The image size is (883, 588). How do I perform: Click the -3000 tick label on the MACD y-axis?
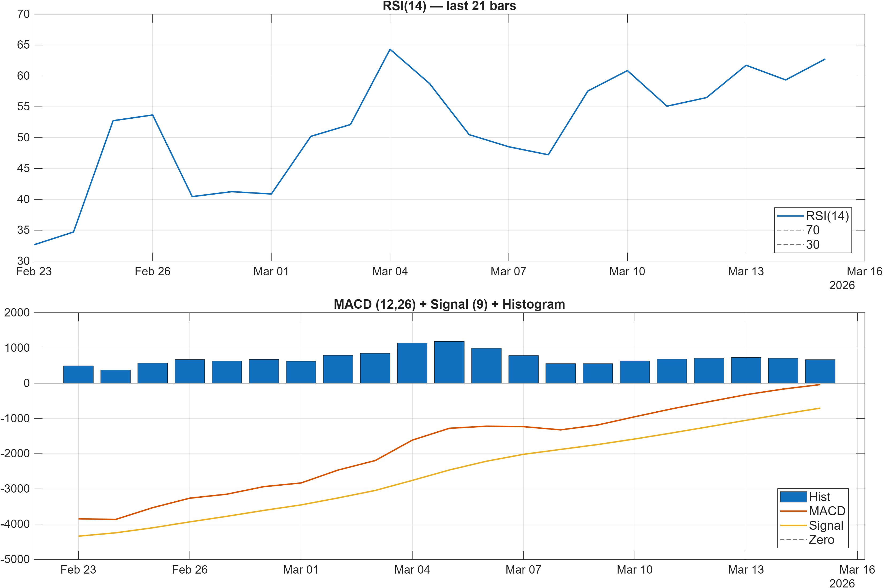click(x=15, y=489)
